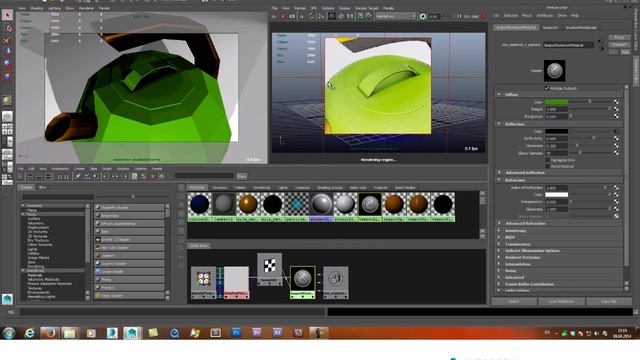
Task: Click the Copy Tab button
Action: point(609,302)
